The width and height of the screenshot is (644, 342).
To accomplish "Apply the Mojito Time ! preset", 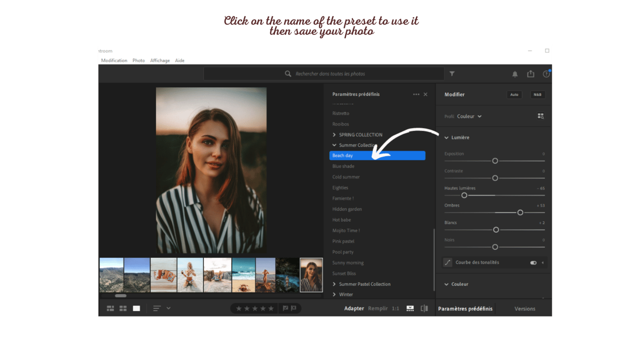I will pyautogui.click(x=346, y=231).
